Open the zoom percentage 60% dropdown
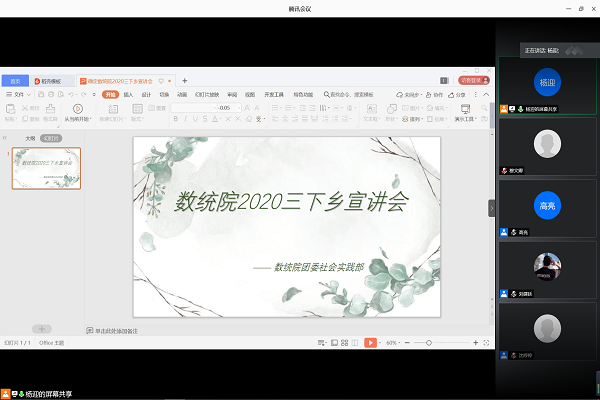Screen dimensions: 600x400 pyautogui.click(x=393, y=343)
